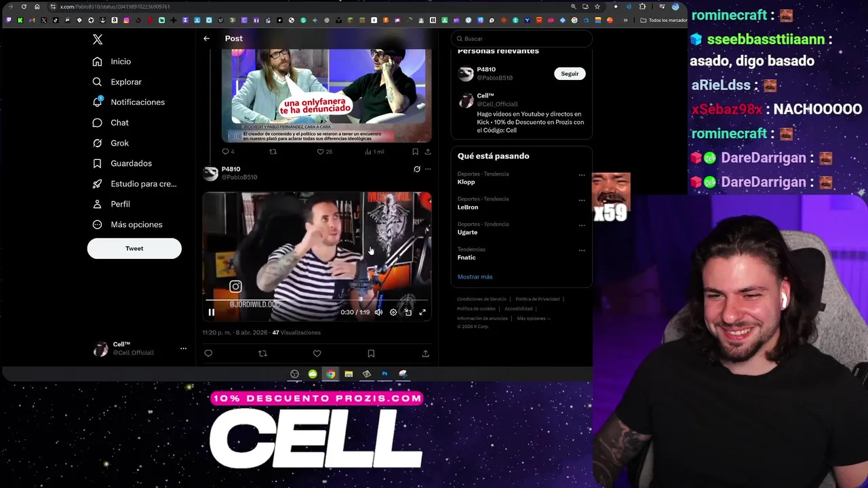868x488 pixels.
Task: Open Chrome from the taskbar
Action: coord(330,374)
